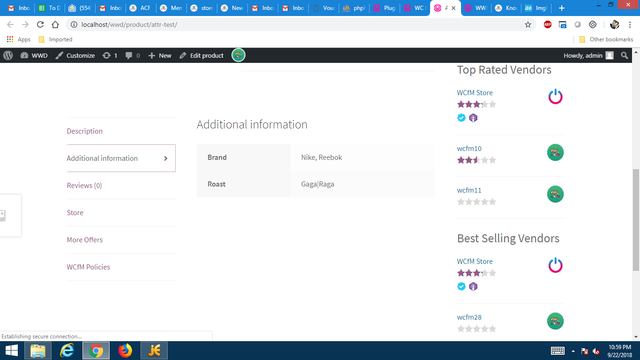Open WCfM Store under Top Rated Vendors
This screenshot has width=640, height=360.
(475, 93)
